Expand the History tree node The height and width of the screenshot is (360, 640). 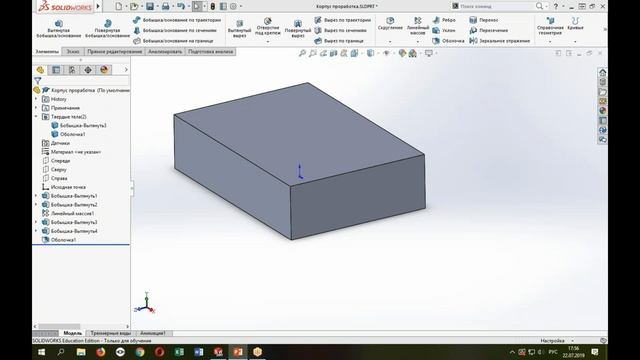click(36, 99)
